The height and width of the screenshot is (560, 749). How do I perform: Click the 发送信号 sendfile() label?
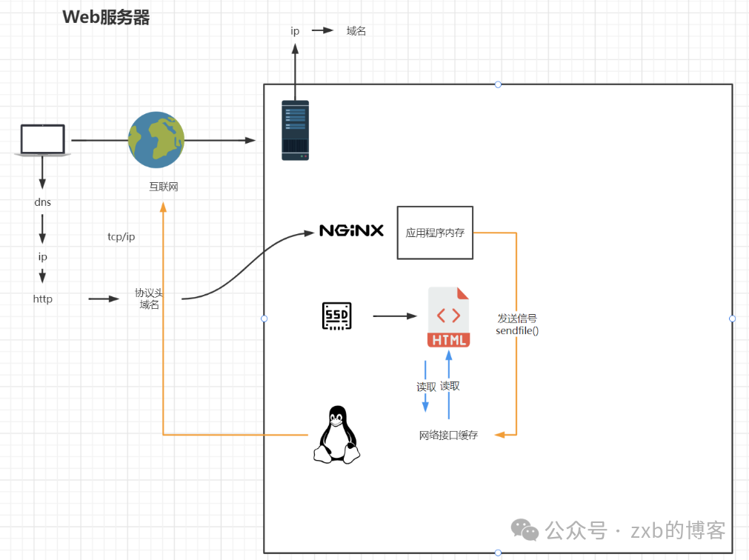tap(517, 324)
